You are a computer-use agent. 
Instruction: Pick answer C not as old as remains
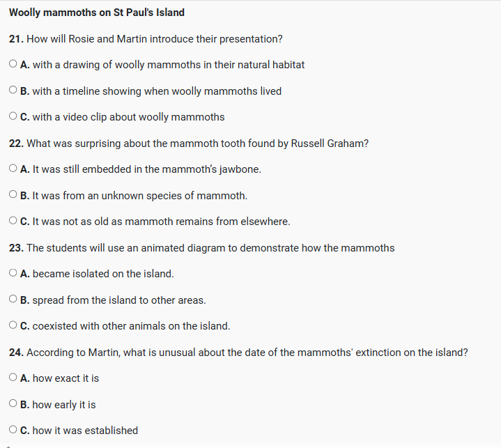coord(14,222)
